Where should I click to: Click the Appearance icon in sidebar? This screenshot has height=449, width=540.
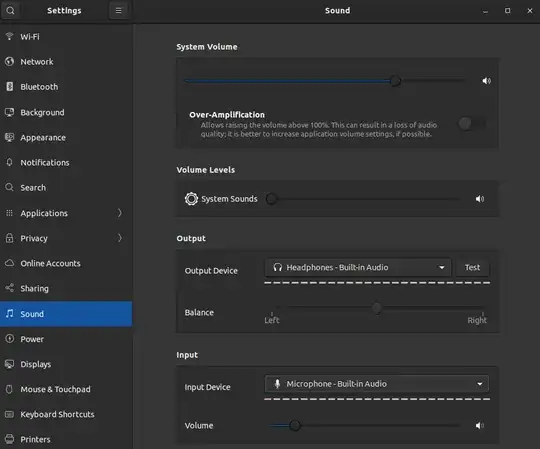tap(10, 137)
